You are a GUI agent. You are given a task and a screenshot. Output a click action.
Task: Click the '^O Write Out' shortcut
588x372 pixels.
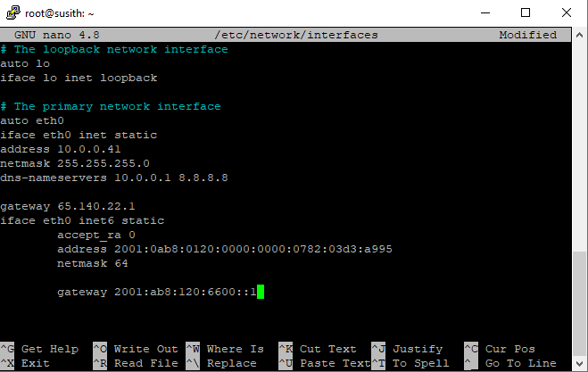point(136,349)
